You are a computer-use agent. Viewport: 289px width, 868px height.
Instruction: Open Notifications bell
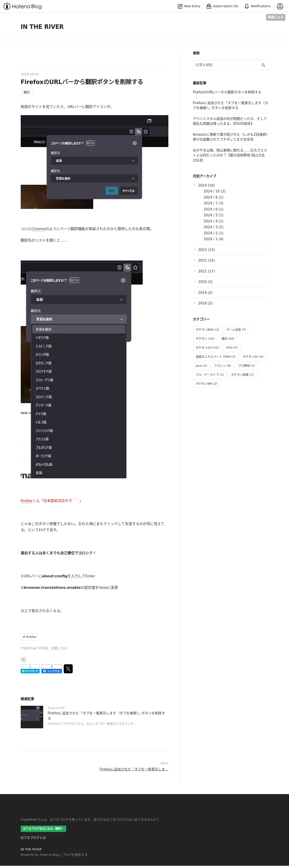257,6
